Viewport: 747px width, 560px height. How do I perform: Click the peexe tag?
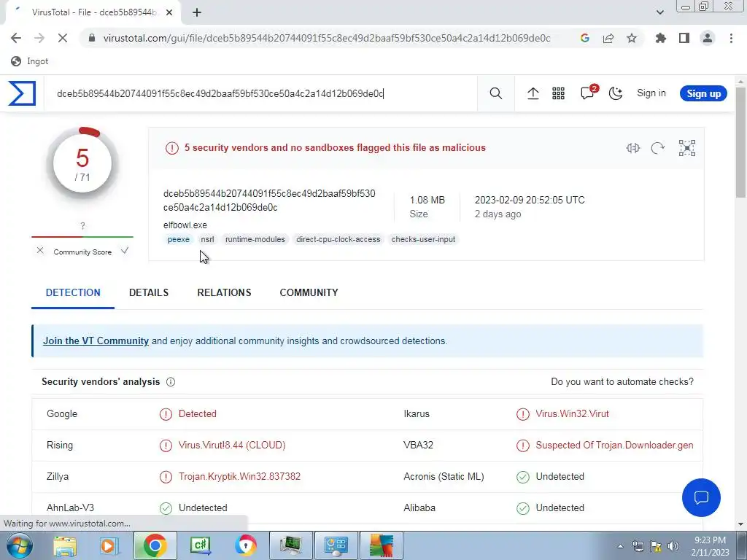point(179,239)
